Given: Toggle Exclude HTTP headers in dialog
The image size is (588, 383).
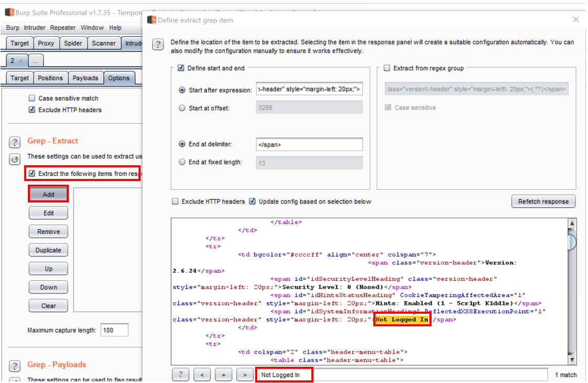Looking at the screenshot, I should coord(175,201).
